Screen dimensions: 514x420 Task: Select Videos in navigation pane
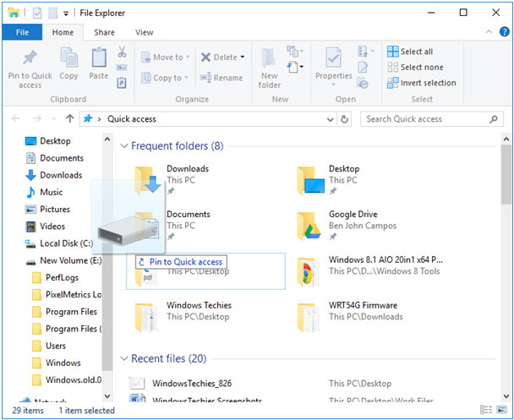coord(46,226)
